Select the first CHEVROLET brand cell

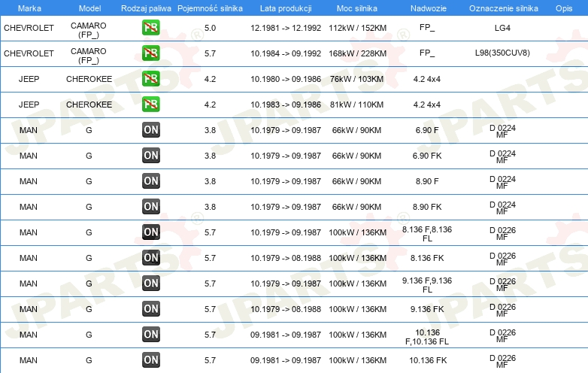(x=29, y=28)
